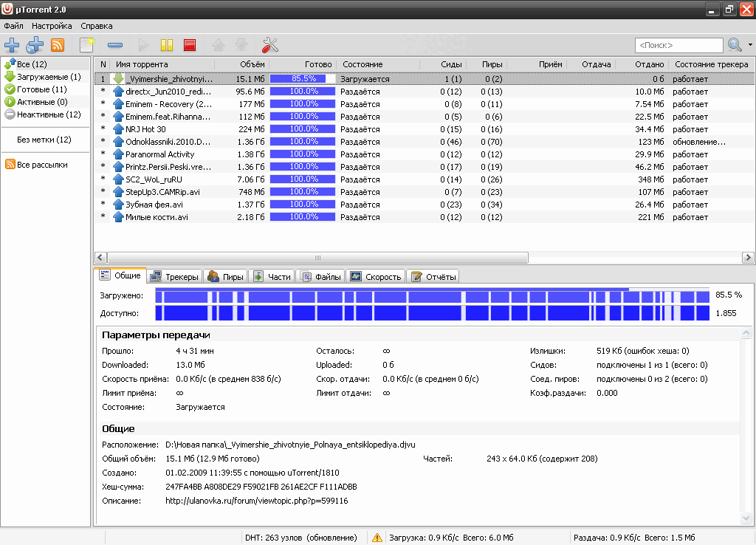Open the Настройка menu
This screenshot has height=545, width=756.
coord(52,25)
